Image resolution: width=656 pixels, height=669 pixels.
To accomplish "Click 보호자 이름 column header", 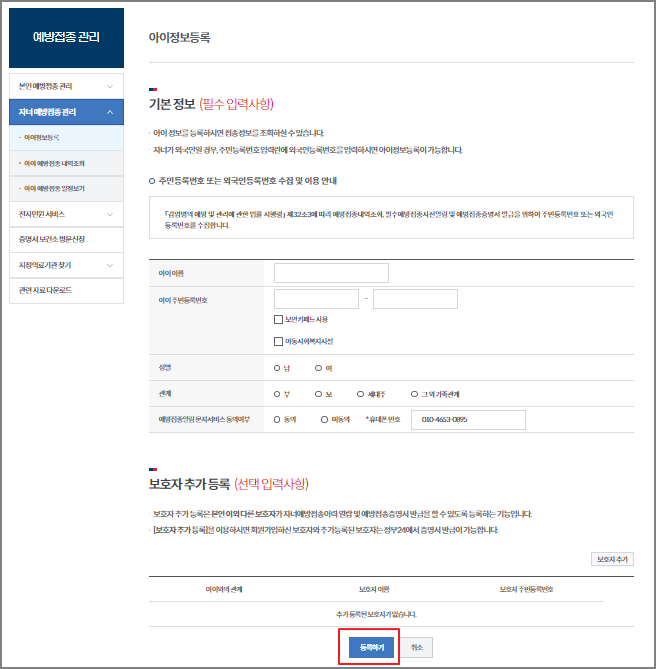I will point(374,589).
